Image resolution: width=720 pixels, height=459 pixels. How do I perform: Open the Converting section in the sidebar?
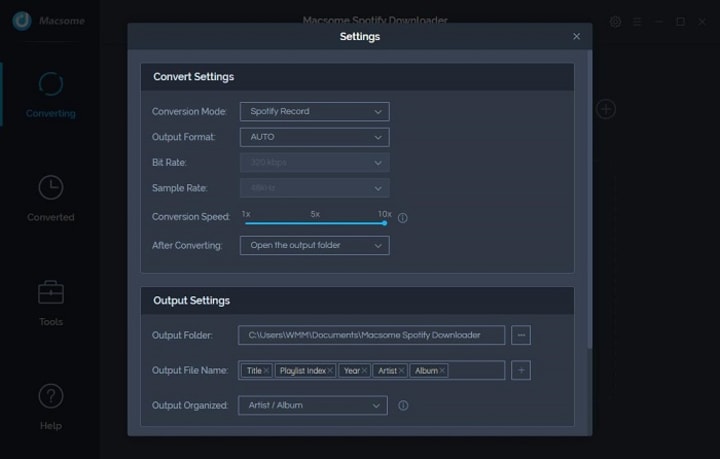pos(51,95)
